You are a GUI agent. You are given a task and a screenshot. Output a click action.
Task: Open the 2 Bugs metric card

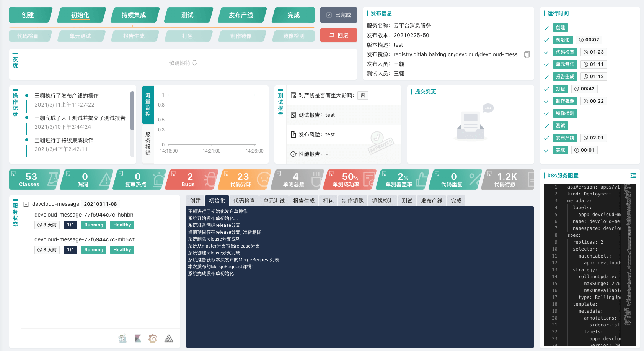tap(192, 180)
